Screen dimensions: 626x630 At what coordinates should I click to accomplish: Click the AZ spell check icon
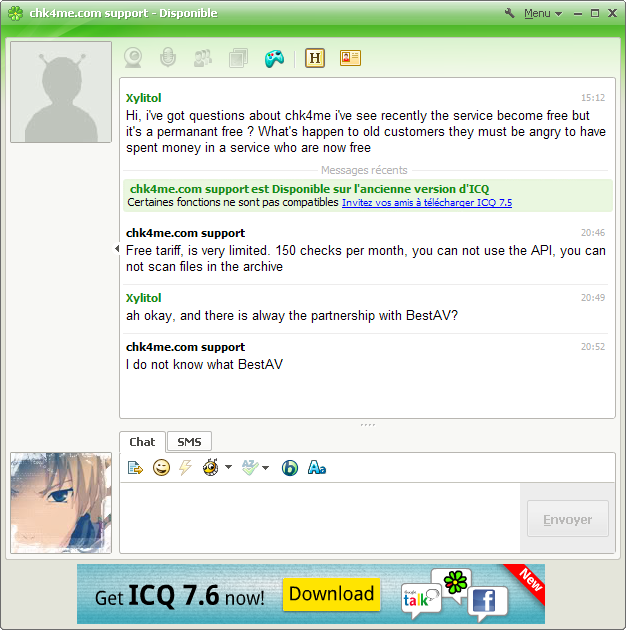tap(250, 467)
